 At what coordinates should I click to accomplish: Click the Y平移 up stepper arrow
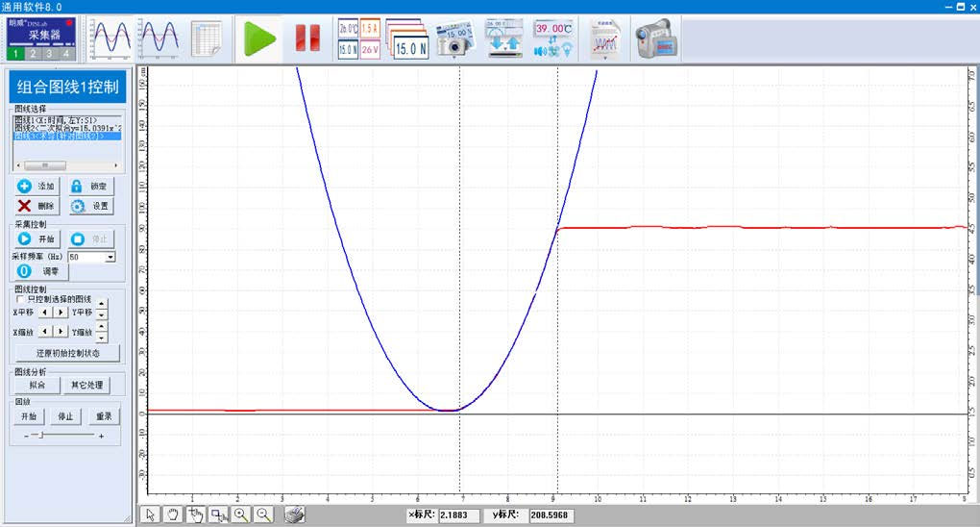click(x=103, y=304)
